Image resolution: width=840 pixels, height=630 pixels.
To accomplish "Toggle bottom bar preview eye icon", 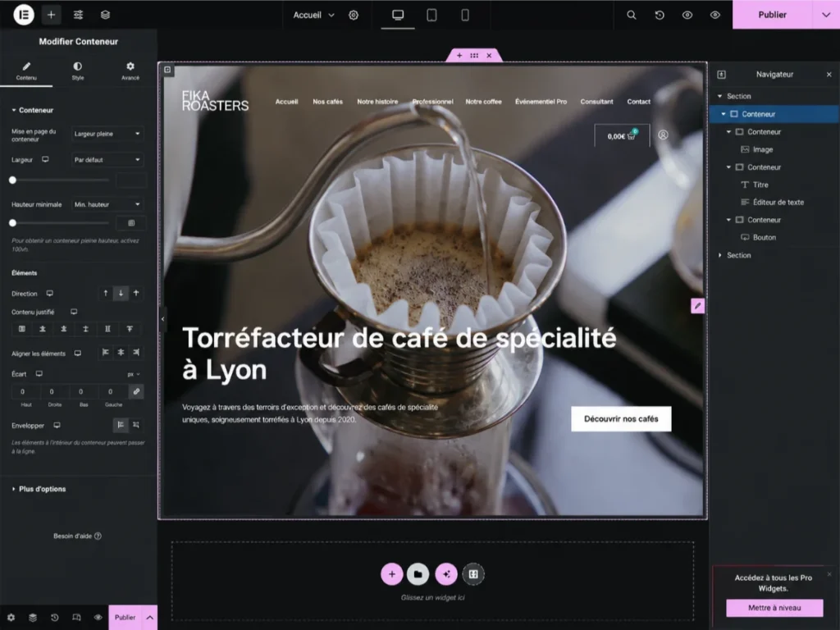I will pyautogui.click(x=98, y=617).
